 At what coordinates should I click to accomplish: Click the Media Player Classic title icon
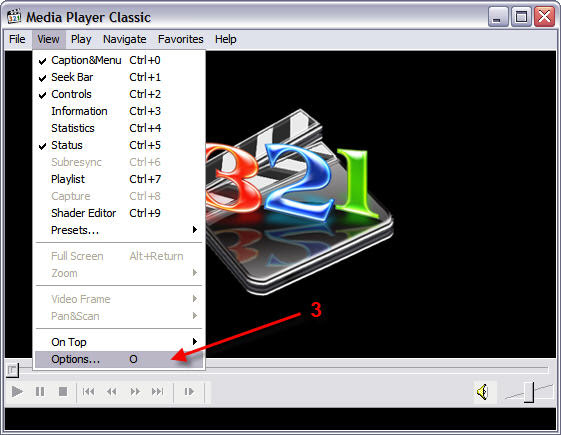pyautogui.click(x=14, y=16)
